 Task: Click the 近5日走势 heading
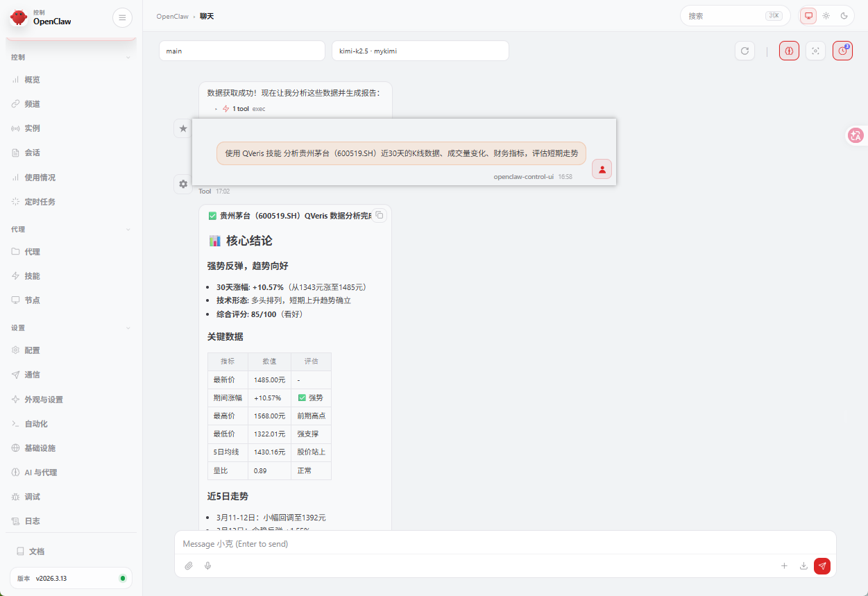[228, 497]
